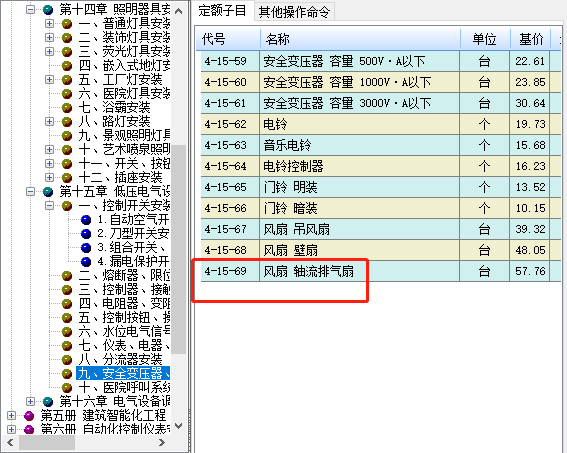Expand 第五册 建筑智能化工程 volume
Image resolution: width=567 pixels, height=453 pixels.
pyautogui.click(x=12, y=416)
